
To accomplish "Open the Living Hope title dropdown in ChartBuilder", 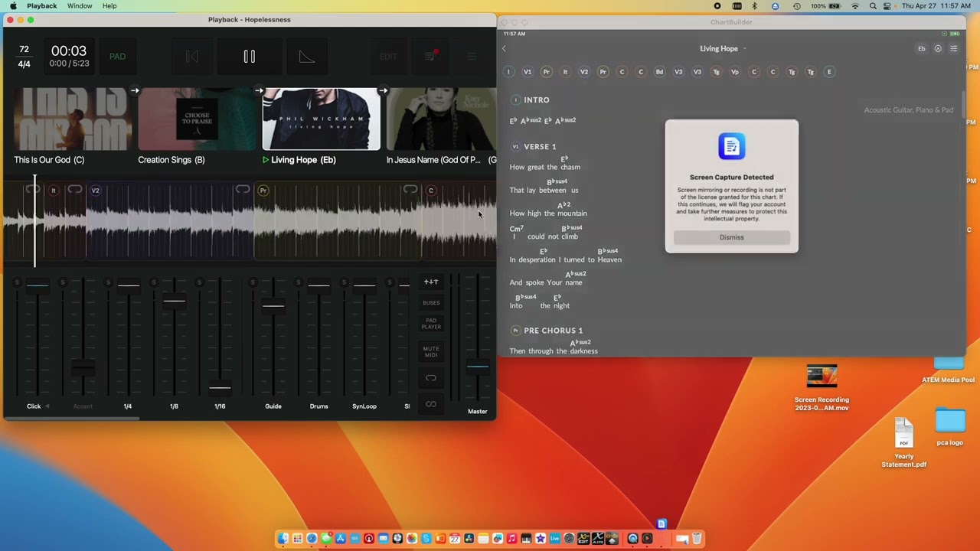I will tap(723, 48).
